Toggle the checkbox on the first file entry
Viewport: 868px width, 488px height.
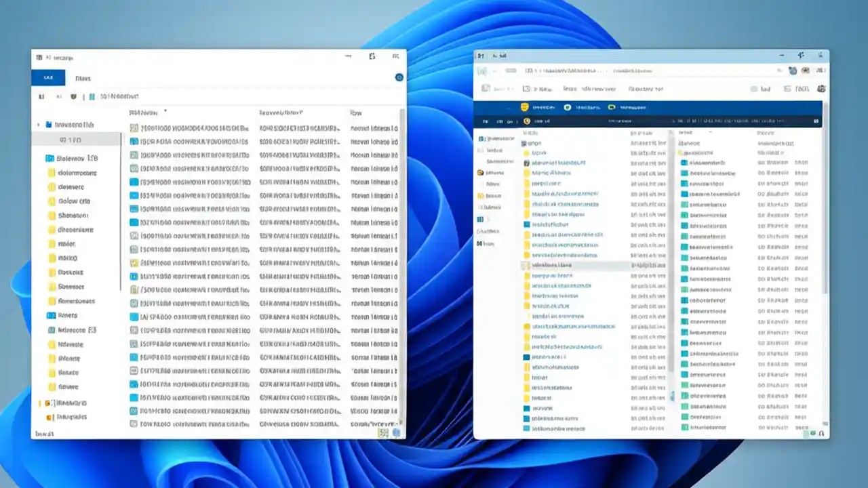(x=133, y=128)
